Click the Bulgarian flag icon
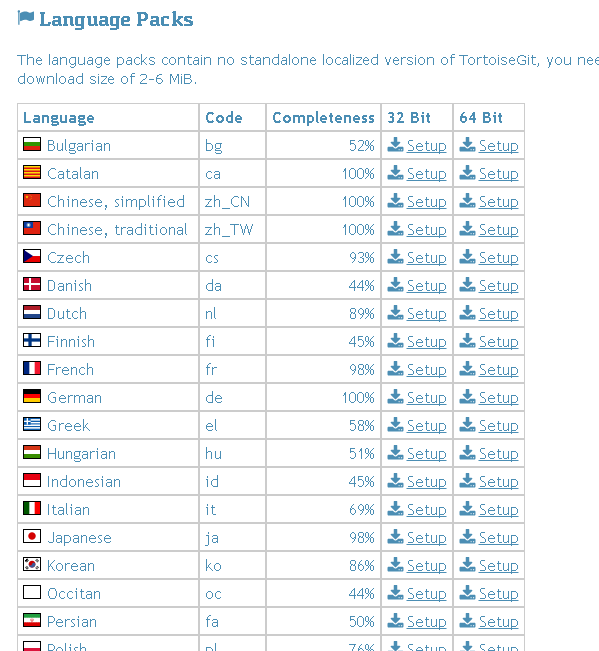 pyautogui.click(x=32, y=144)
